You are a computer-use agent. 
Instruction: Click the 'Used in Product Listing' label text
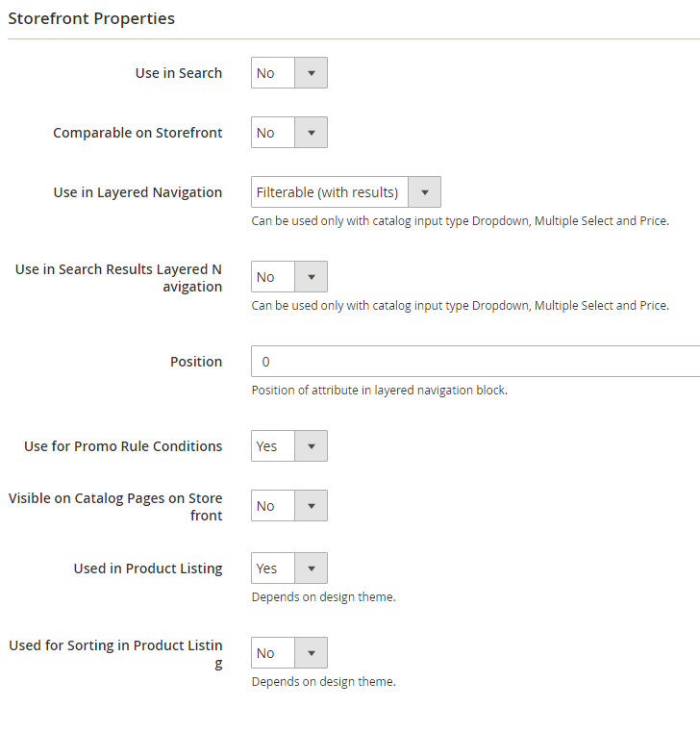pos(148,569)
